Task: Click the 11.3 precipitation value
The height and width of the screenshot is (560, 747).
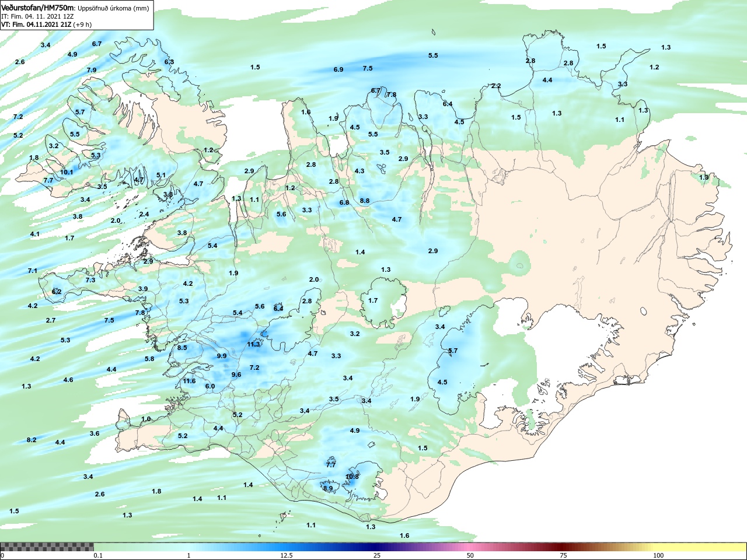Action: (253, 344)
